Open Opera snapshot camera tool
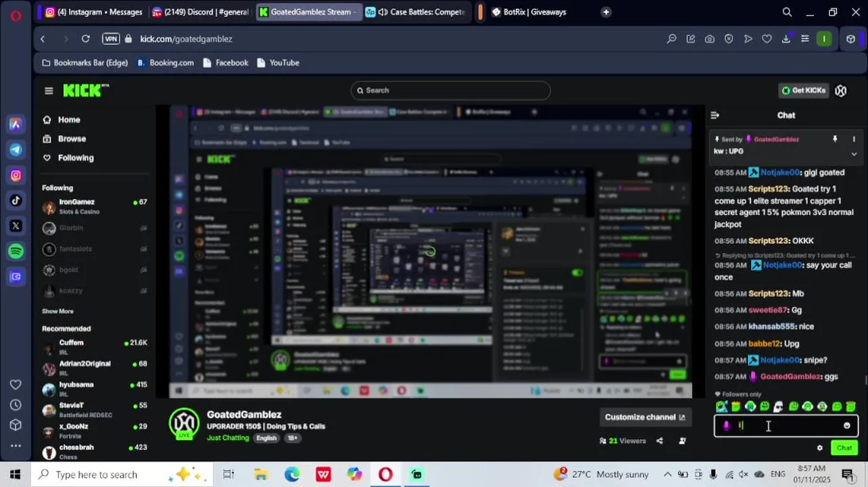The image size is (868, 487). click(709, 39)
